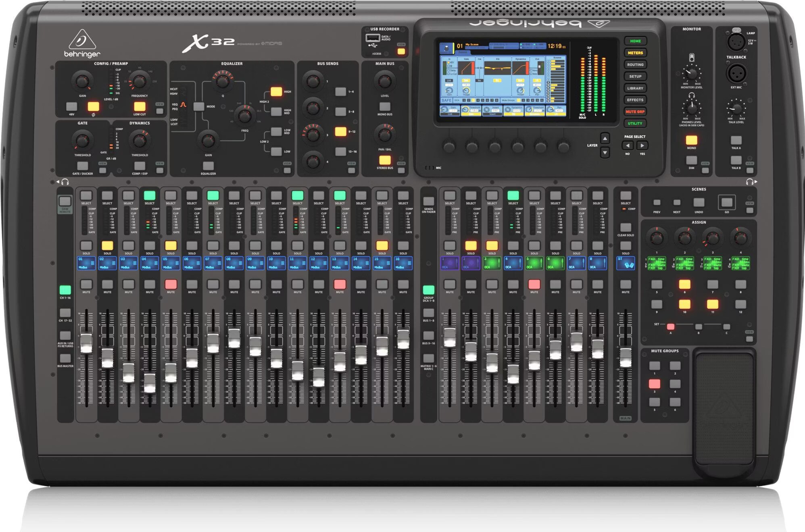Click the SENDS ON FADER button

point(429,201)
